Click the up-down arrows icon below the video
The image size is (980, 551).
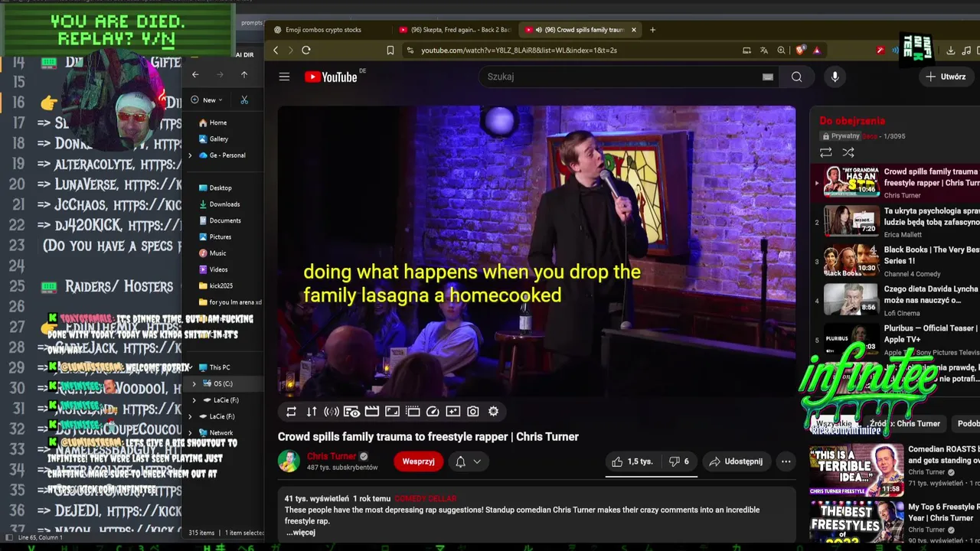tap(312, 412)
